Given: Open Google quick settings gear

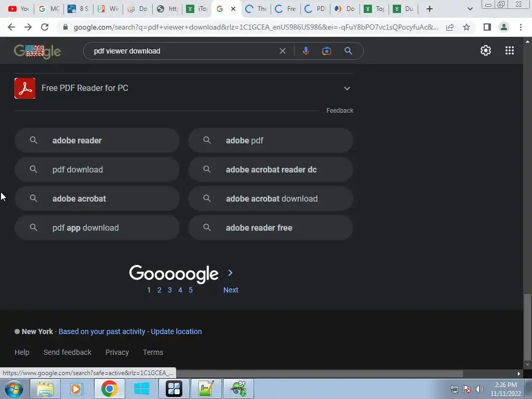Looking at the screenshot, I should (486, 50).
